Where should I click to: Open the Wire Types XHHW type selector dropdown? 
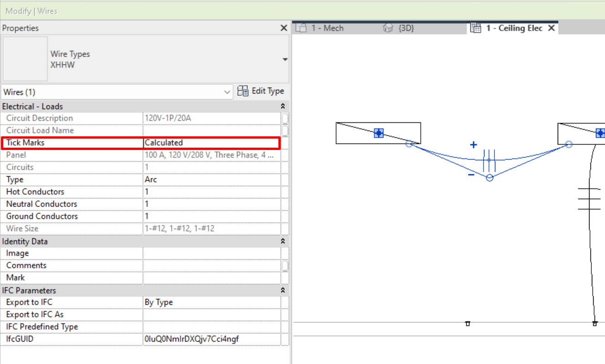pyautogui.click(x=285, y=60)
